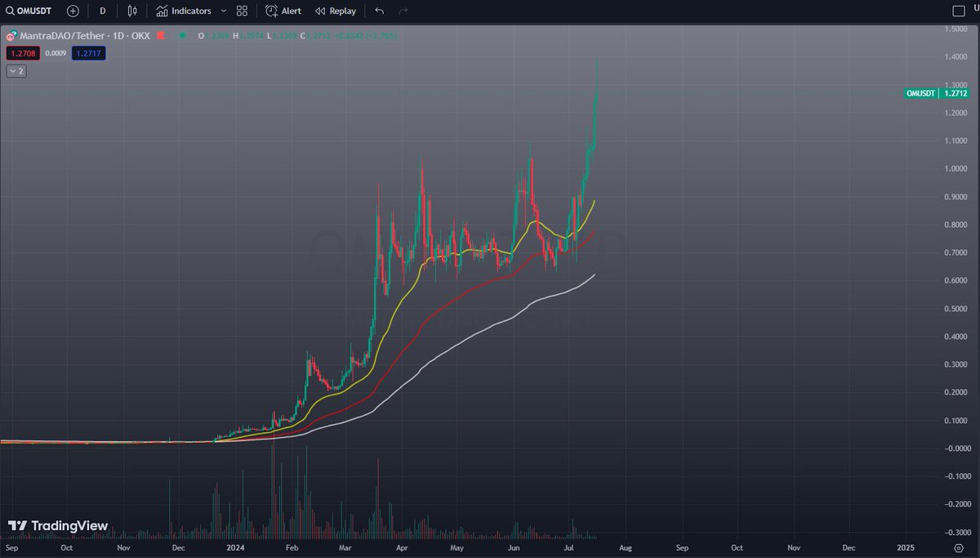Click the green market status dot
980x558 pixels.
point(182,36)
